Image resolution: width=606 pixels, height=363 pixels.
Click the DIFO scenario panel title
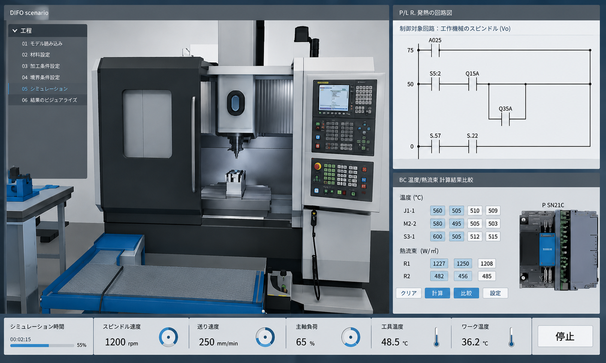tap(29, 13)
